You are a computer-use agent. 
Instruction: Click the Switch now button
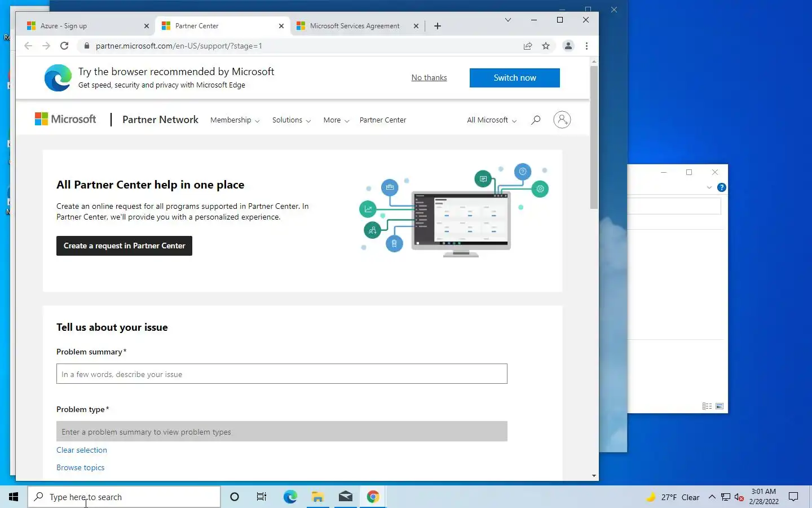pyautogui.click(x=515, y=78)
